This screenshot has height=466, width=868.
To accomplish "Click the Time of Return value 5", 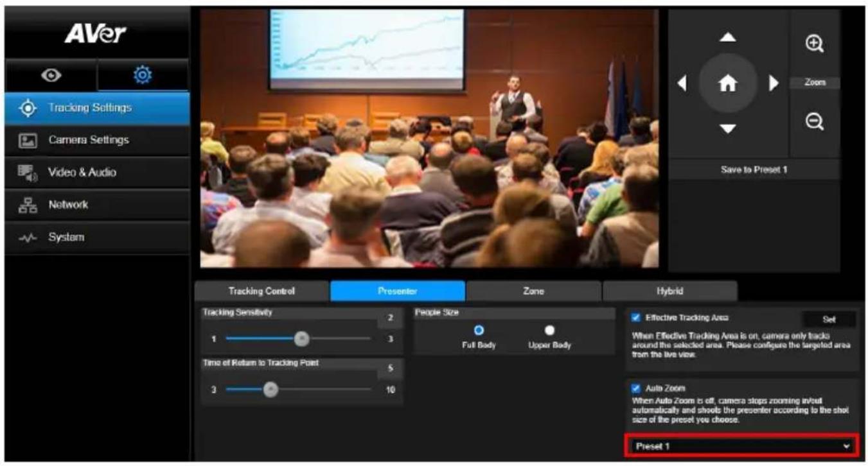I will click(390, 369).
